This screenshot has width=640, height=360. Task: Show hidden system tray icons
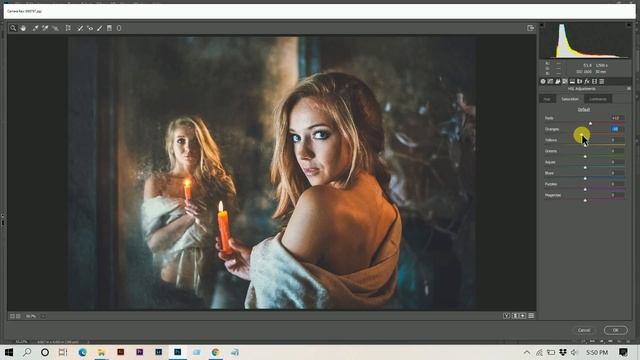pyautogui.click(x=527, y=352)
